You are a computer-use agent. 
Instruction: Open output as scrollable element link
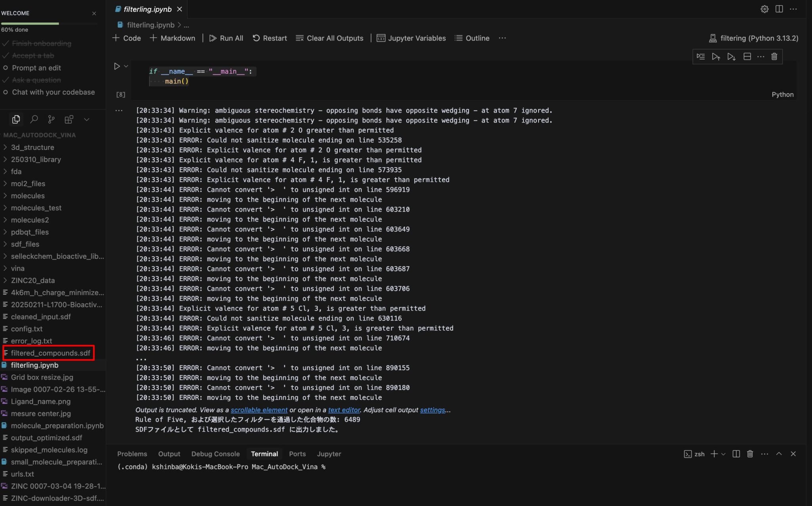pos(259,410)
